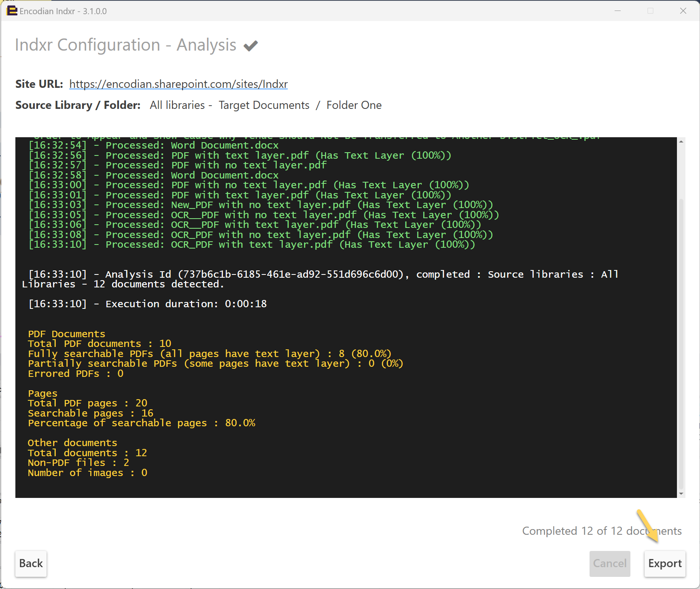The height and width of the screenshot is (589, 700).
Task: Click the log vertical scrollbar thumb
Action: 681,343
